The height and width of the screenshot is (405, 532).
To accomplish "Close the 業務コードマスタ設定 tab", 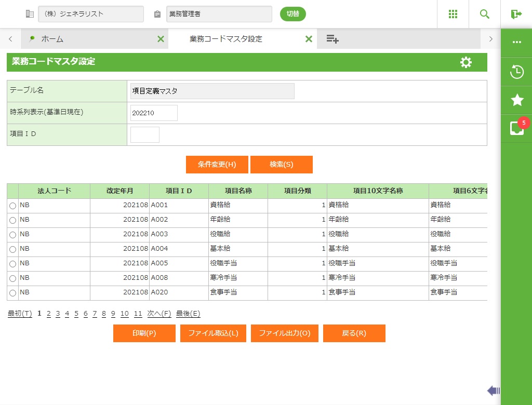I will pos(309,39).
